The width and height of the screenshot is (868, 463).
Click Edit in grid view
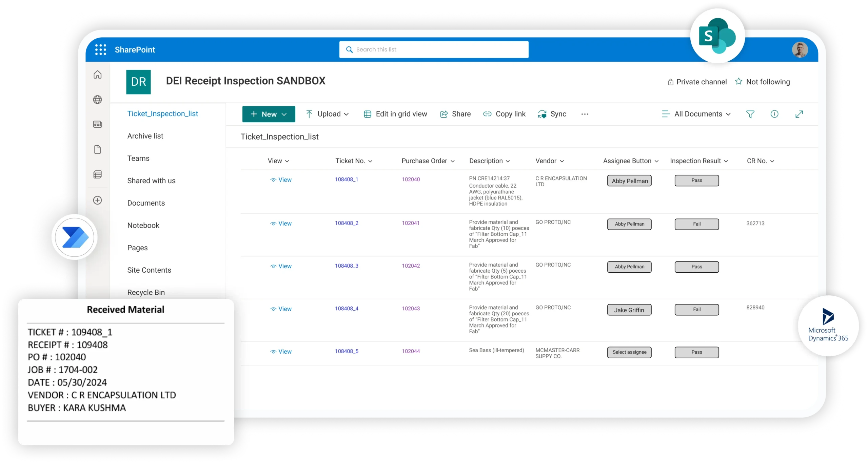[395, 114]
